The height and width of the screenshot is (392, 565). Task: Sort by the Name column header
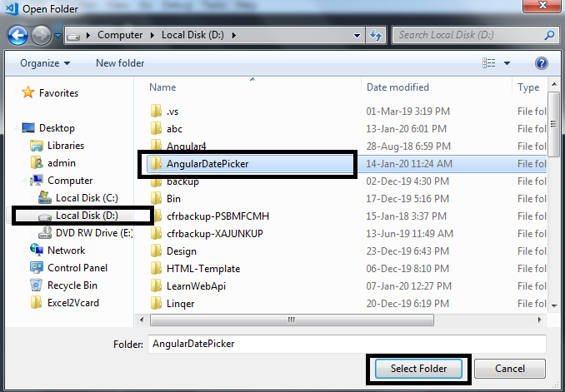[x=162, y=87]
